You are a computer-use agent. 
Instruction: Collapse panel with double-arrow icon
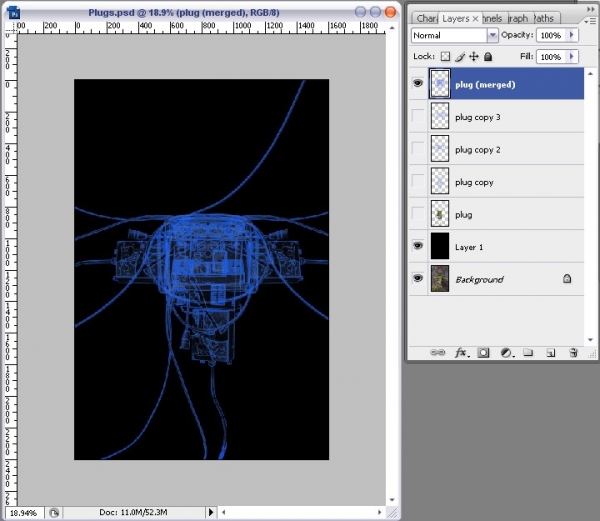pyautogui.click(x=591, y=9)
